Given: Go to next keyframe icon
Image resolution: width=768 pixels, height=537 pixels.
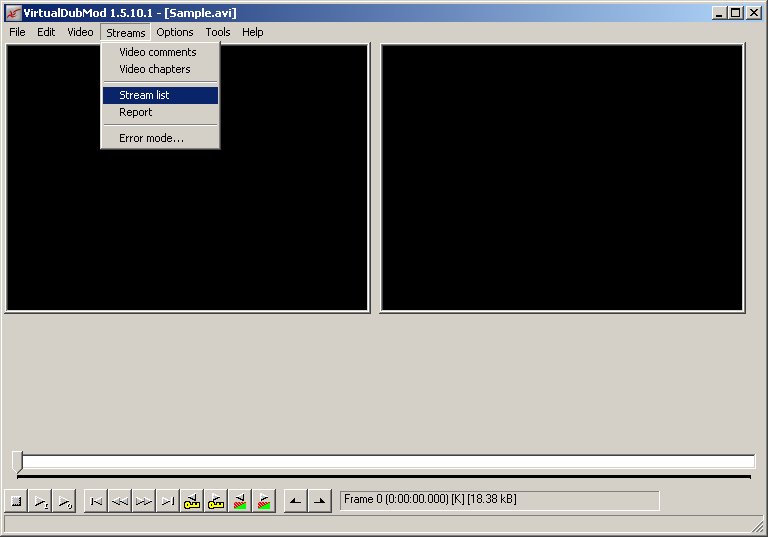Looking at the screenshot, I should tap(216, 501).
